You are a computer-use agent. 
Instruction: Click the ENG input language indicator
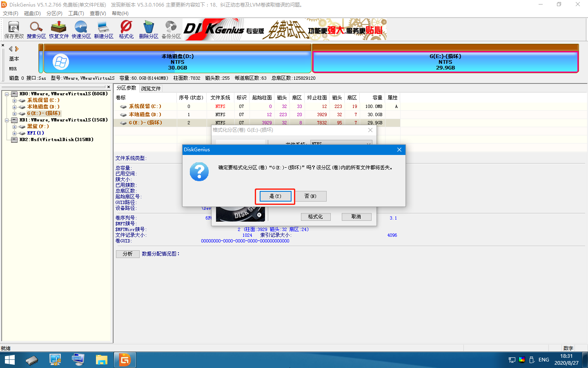pos(544,360)
